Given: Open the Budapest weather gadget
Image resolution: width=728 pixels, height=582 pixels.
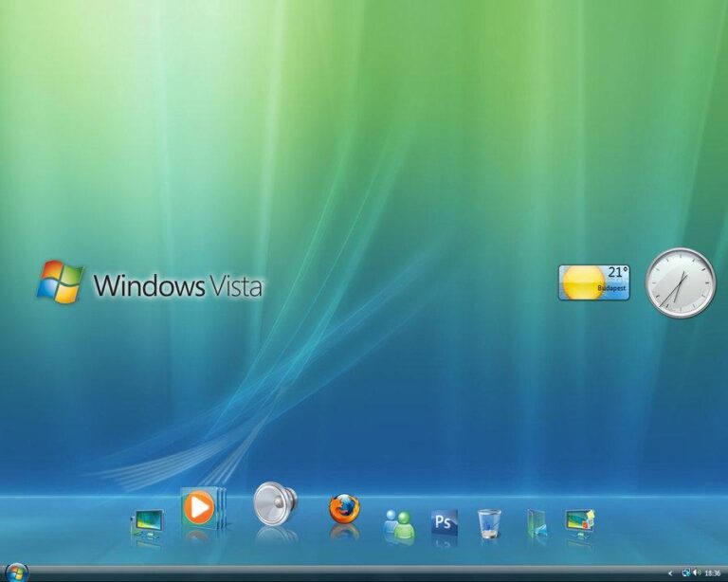Looking at the screenshot, I should (x=594, y=282).
